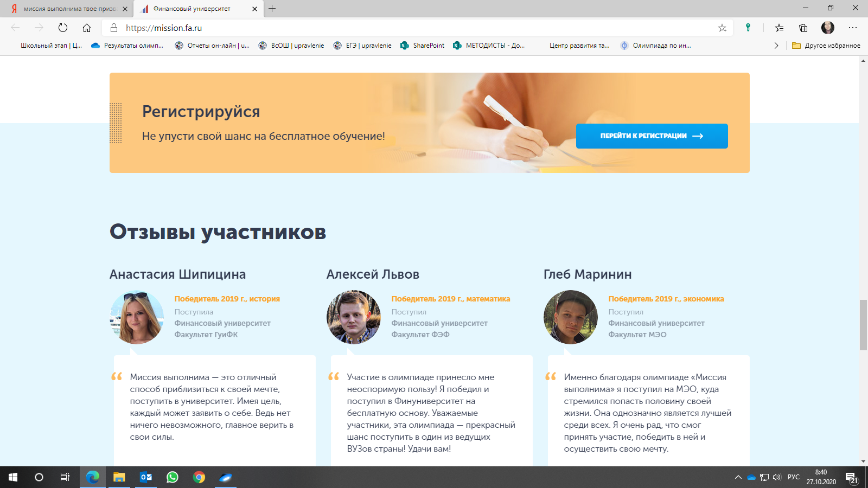Open the Другое избранное favorites folder

tap(826, 46)
